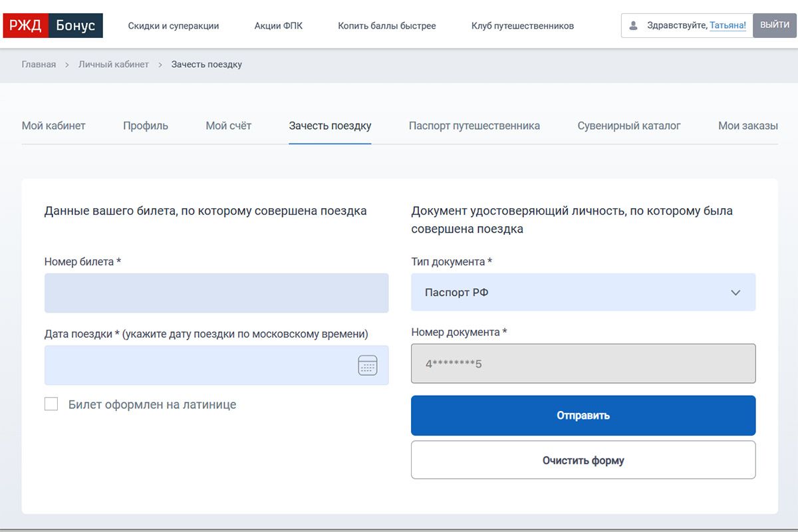This screenshot has height=532, width=798.
Task: Log out using the 'Выйти' button
Action: pyautogui.click(x=774, y=25)
